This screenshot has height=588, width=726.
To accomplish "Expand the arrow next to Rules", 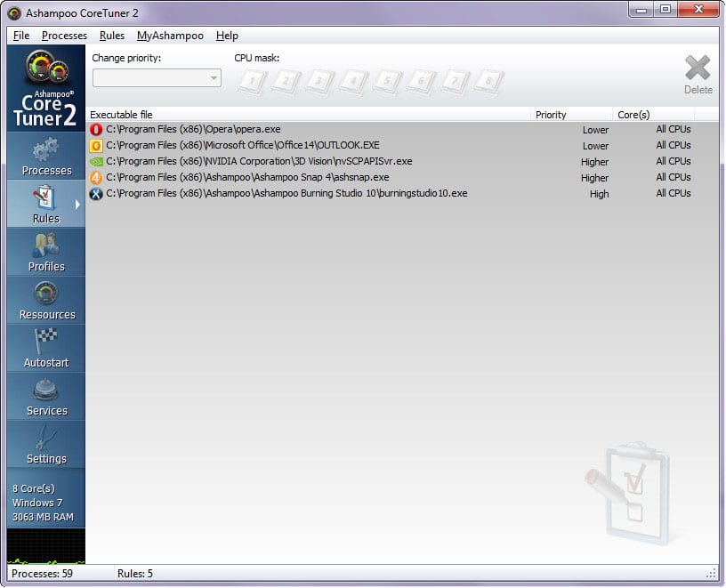I will click(x=77, y=205).
